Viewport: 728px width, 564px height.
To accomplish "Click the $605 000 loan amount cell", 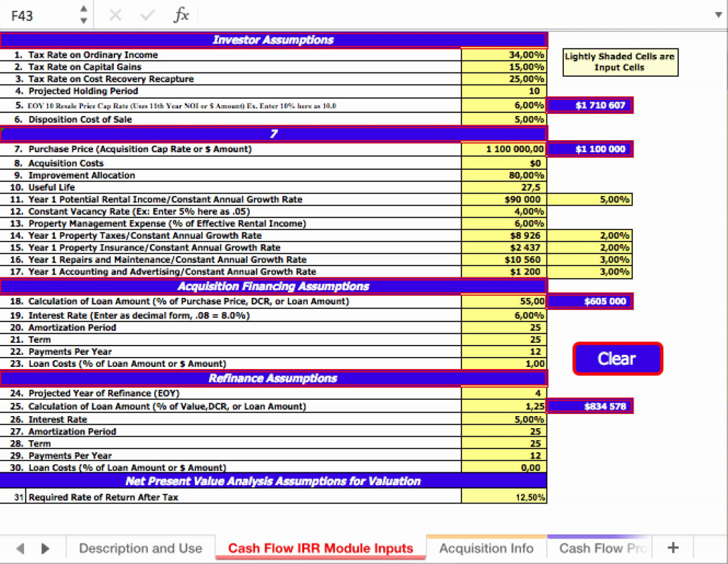I will [590, 301].
